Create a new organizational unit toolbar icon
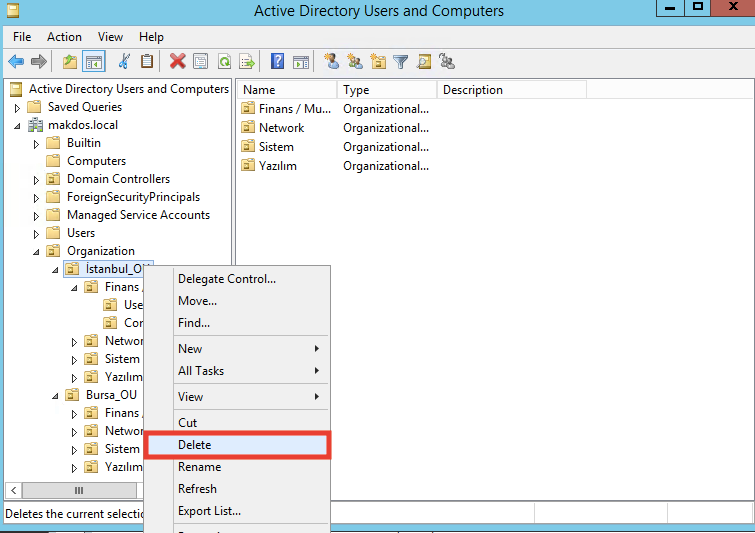Viewport: 755px width, 533px height. pos(378,62)
